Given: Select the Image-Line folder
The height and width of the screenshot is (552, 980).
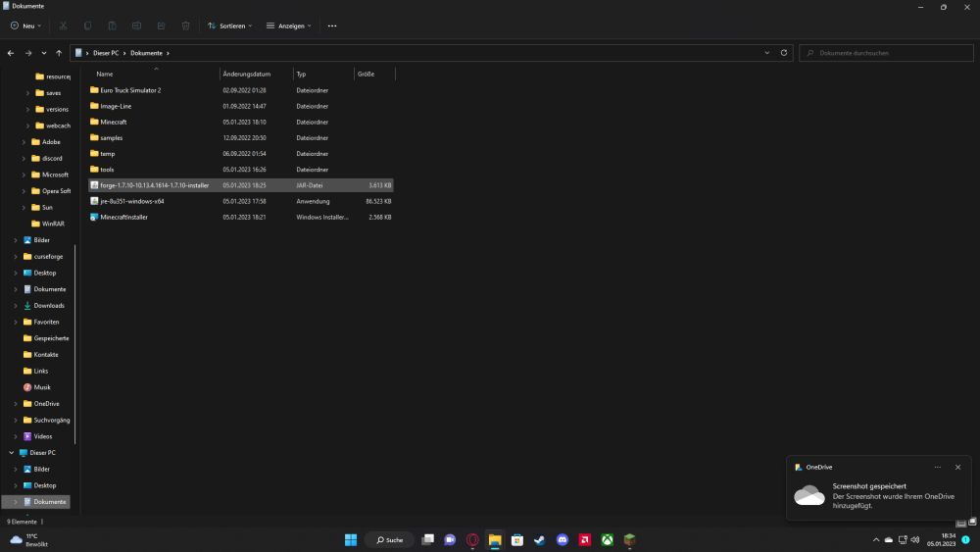Looking at the screenshot, I should (x=241, y=106).
